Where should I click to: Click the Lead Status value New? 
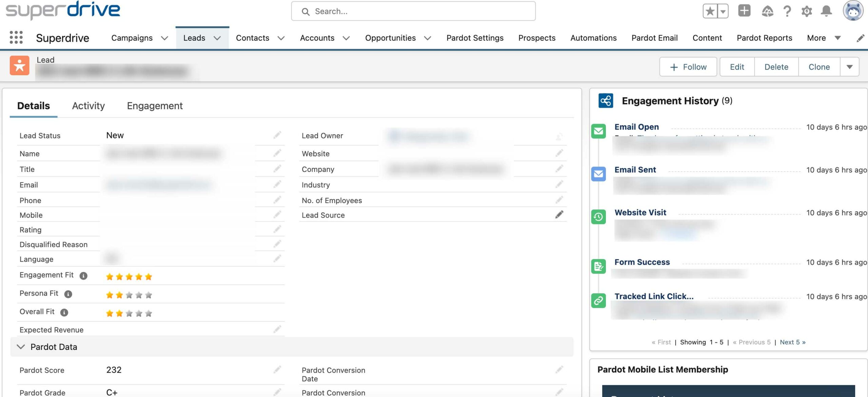115,135
